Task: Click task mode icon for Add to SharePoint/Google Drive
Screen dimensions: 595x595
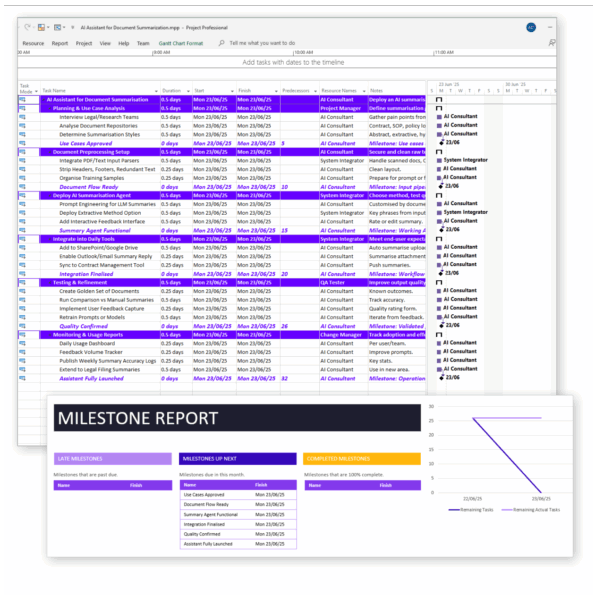Action: click(x=22, y=247)
